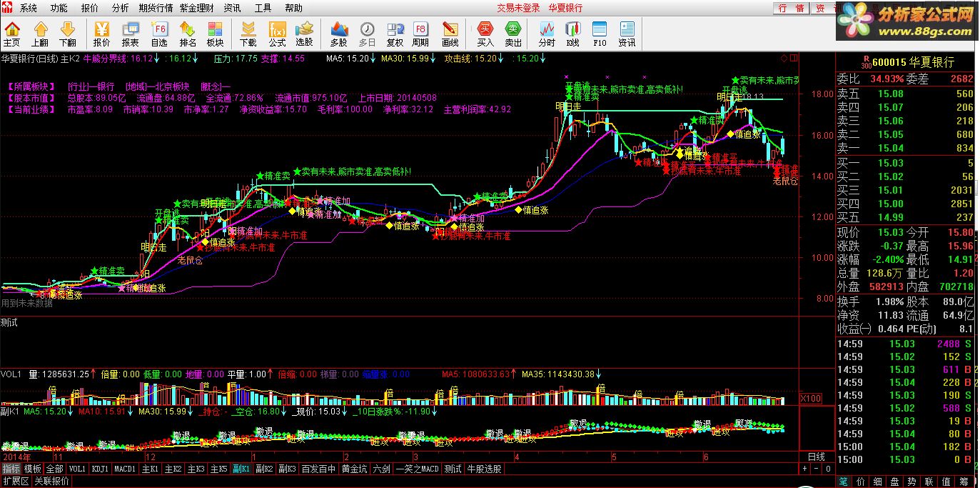The height and width of the screenshot is (488, 980).
Task: Open the 系统 menu
Action: coord(28,8)
